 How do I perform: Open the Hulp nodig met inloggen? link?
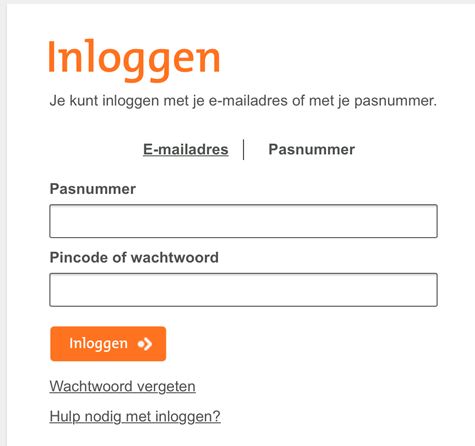[x=135, y=417]
